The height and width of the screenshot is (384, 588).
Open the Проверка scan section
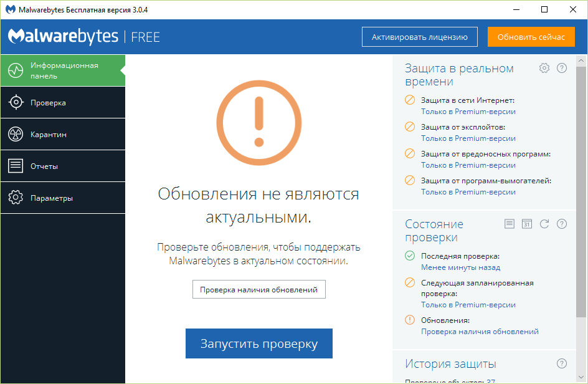click(x=63, y=102)
